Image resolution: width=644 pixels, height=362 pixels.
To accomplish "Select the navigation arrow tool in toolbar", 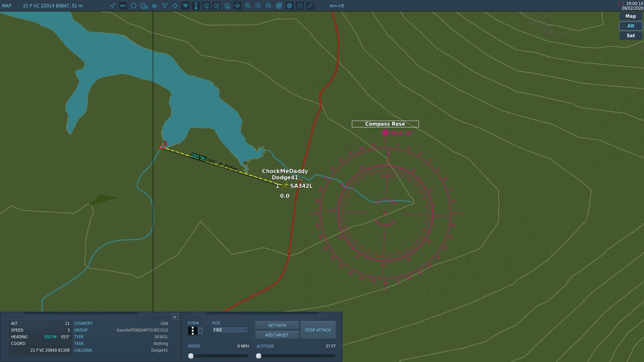I will coord(113,6).
